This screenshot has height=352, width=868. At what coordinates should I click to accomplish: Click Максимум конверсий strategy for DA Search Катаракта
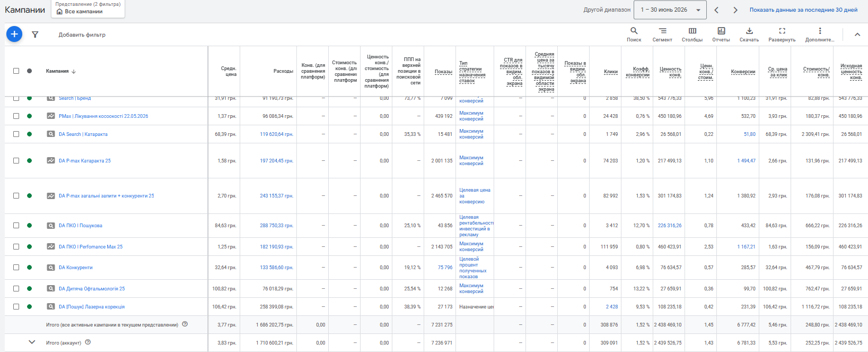coord(471,134)
